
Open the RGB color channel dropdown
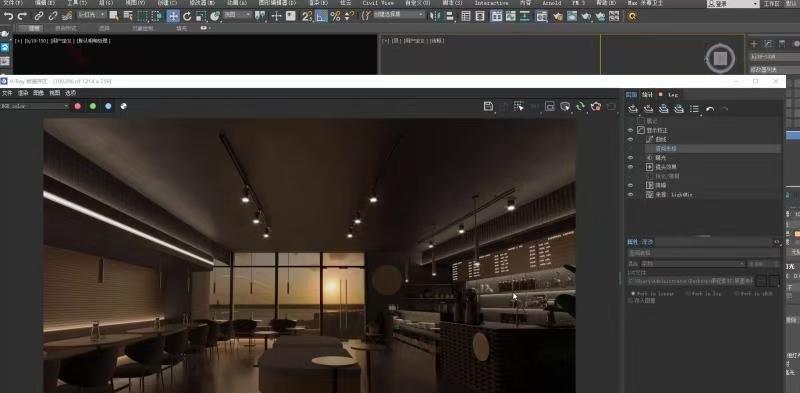[35, 106]
